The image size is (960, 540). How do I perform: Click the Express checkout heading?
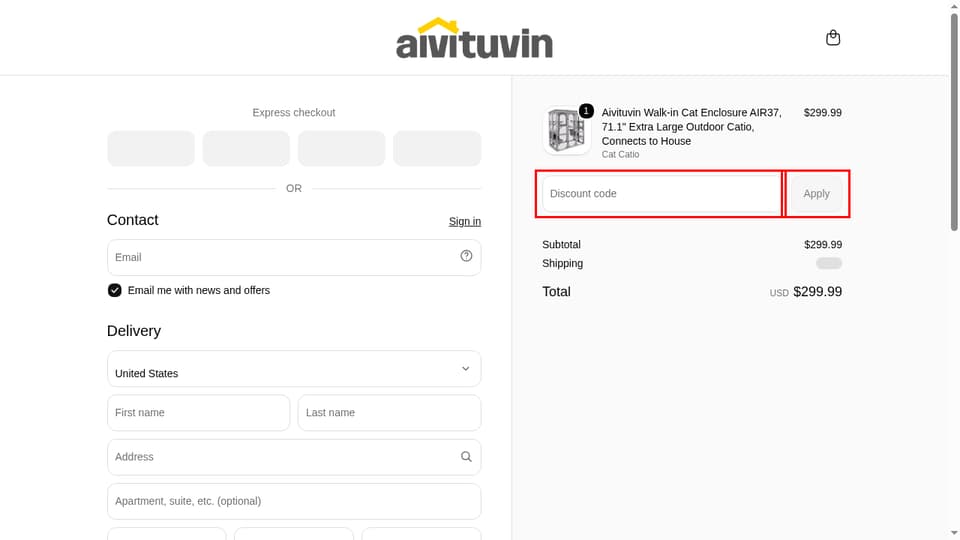tap(294, 113)
